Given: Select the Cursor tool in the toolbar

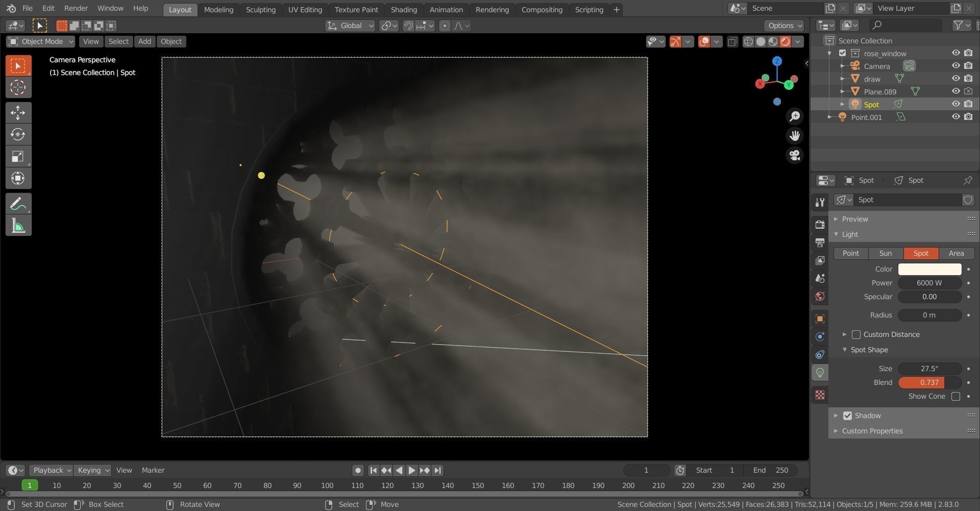Looking at the screenshot, I should tap(18, 87).
